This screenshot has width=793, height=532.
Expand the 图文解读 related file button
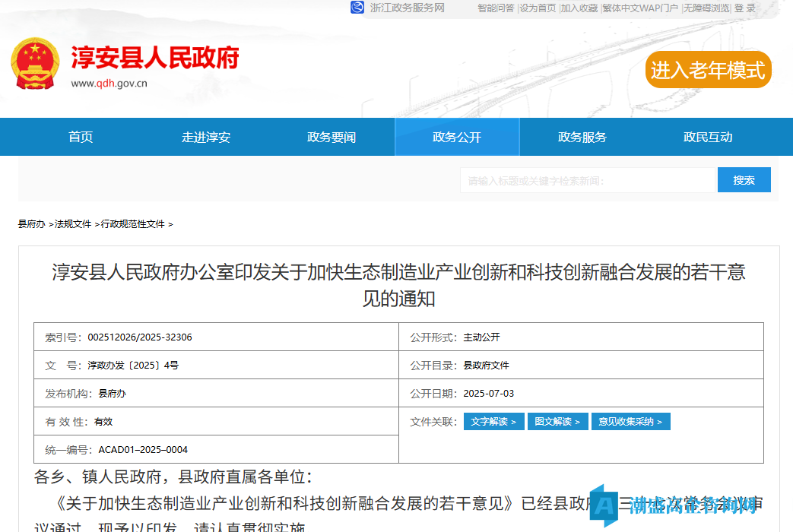pos(557,421)
